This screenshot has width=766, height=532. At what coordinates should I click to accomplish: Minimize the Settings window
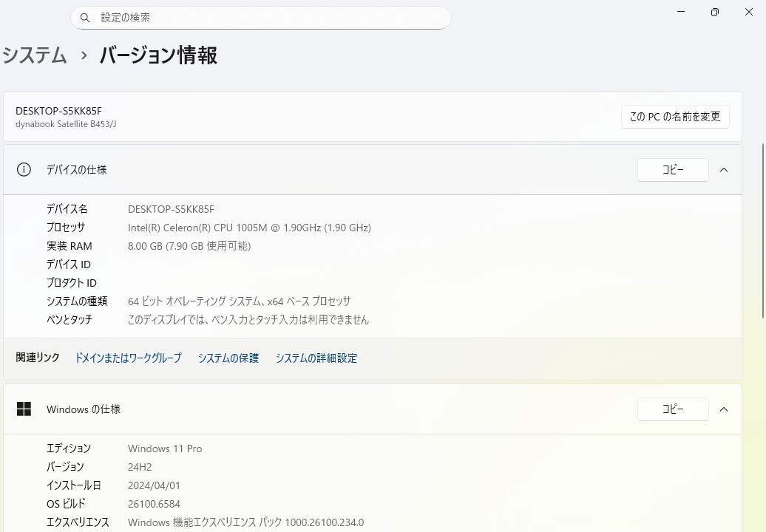[680, 12]
